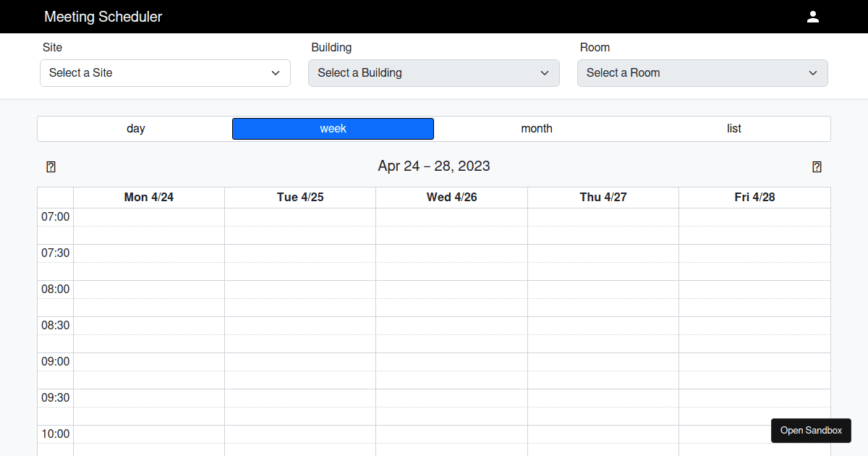Open the Select a Room dropdown
Viewport: 868px width, 456px height.
pos(702,73)
